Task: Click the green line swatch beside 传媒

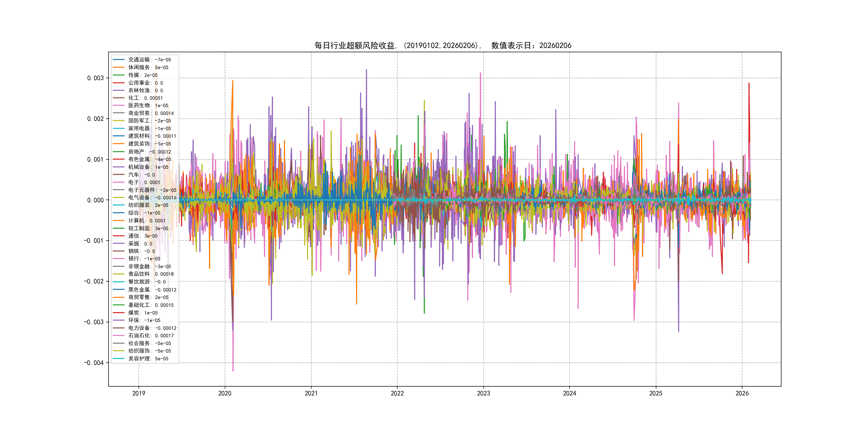Action: coord(119,75)
